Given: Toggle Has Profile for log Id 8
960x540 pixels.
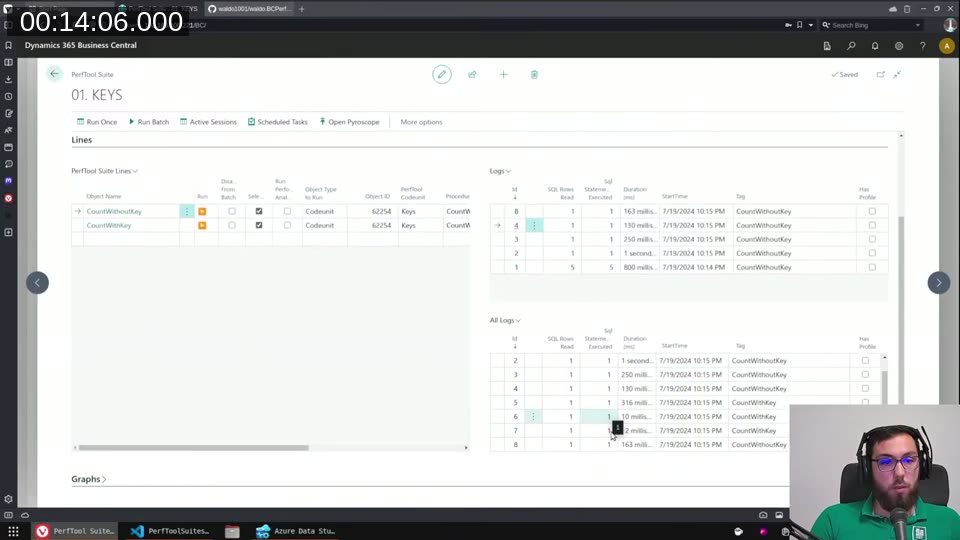Looking at the screenshot, I should (x=872, y=211).
